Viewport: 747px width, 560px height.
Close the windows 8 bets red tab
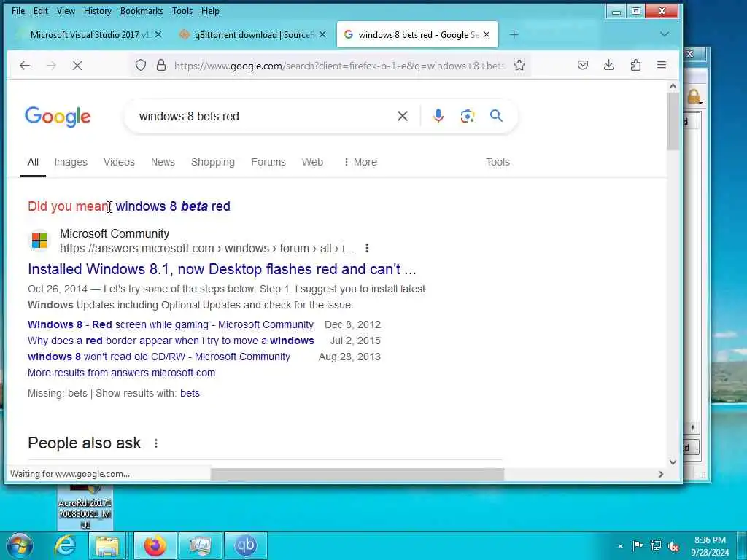pyautogui.click(x=487, y=35)
